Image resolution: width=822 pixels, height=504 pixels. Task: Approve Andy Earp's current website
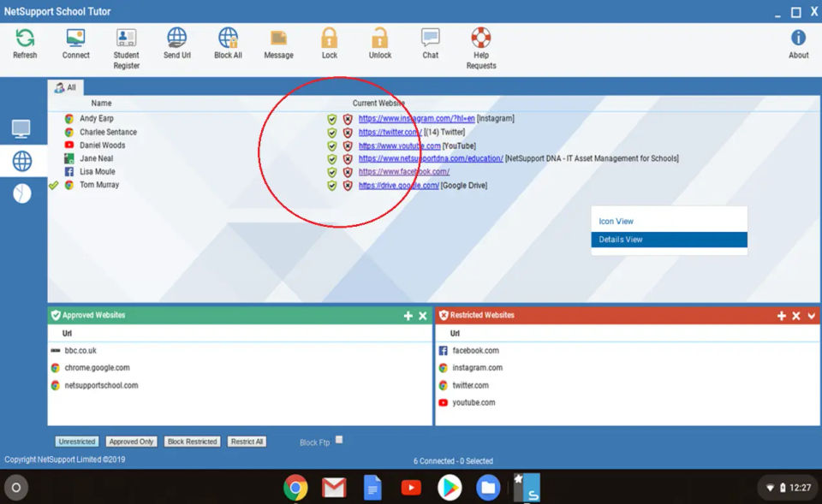[x=332, y=119]
